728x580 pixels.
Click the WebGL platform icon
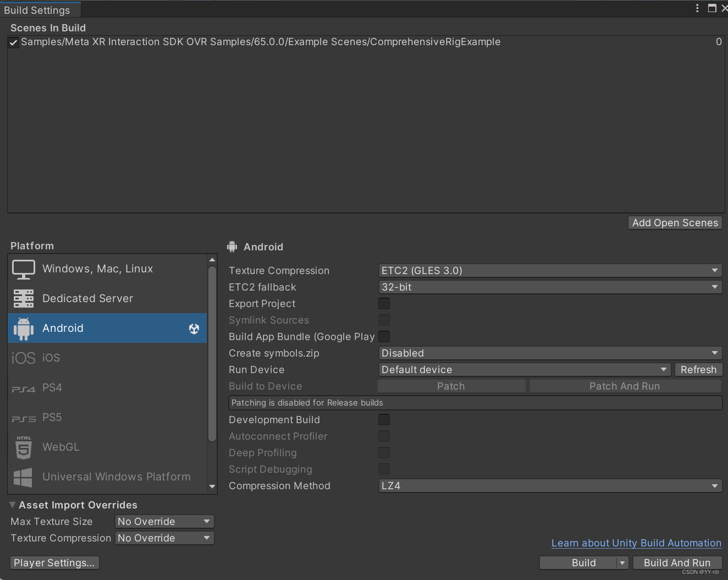(x=23, y=447)
